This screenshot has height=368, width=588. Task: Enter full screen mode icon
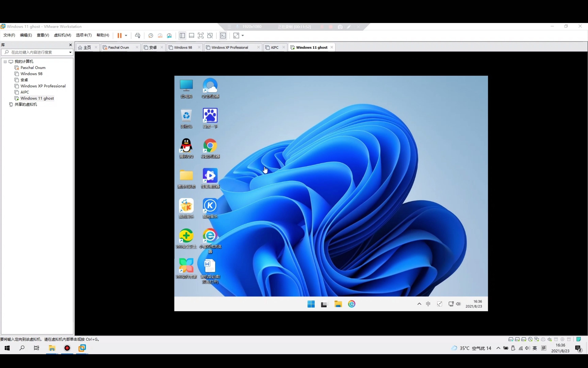201,36
